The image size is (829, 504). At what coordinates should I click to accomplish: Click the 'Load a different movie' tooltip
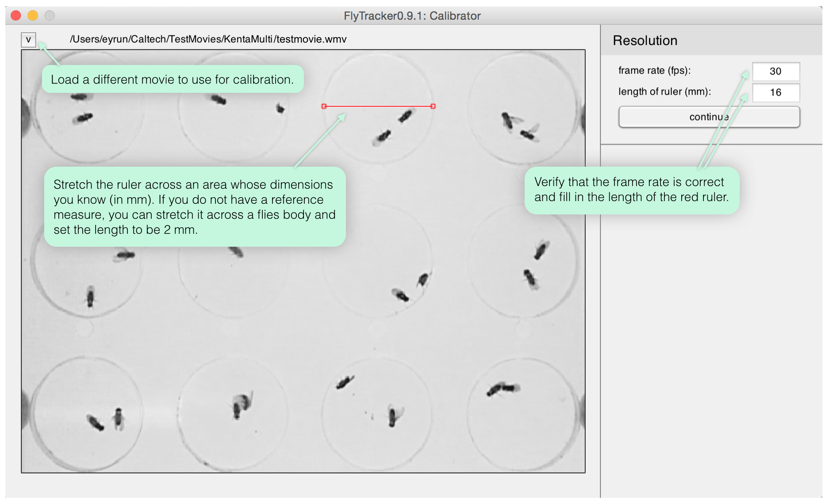click(173, 80)
